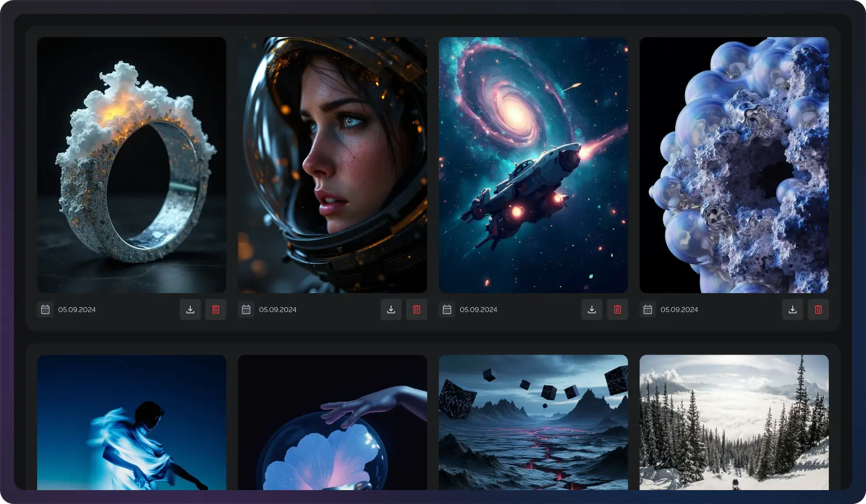Screen dimensions: 866x504
Task: Delete the galaxy spaceship image
Action: tap(617, 309)
